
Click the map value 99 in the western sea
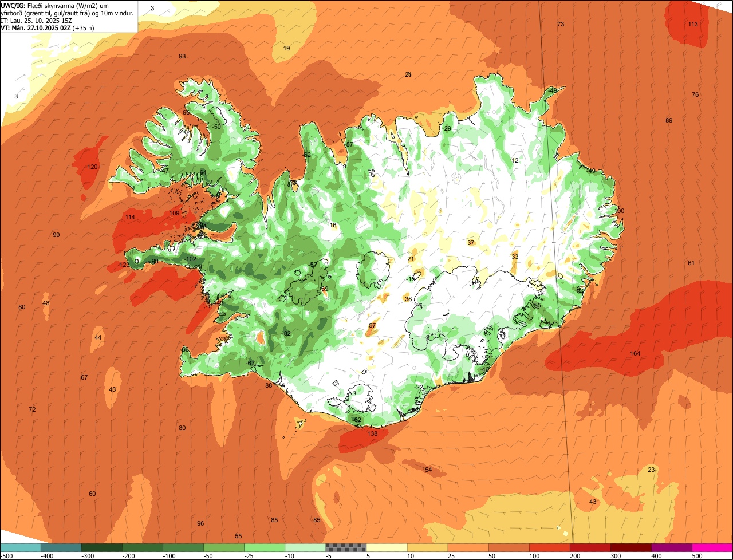56,235
